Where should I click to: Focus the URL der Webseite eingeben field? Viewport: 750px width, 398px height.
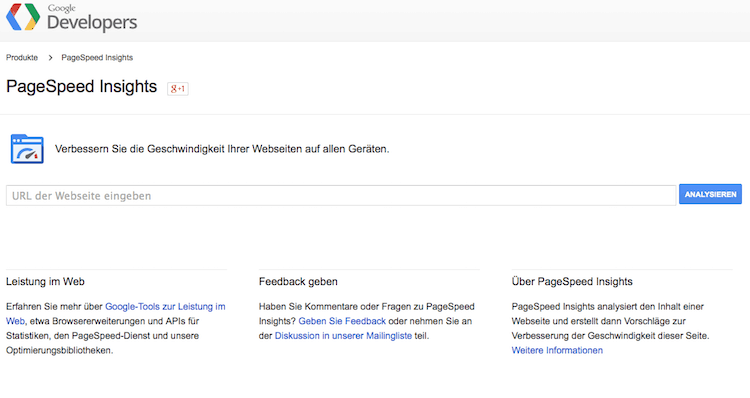coord(341,196)
